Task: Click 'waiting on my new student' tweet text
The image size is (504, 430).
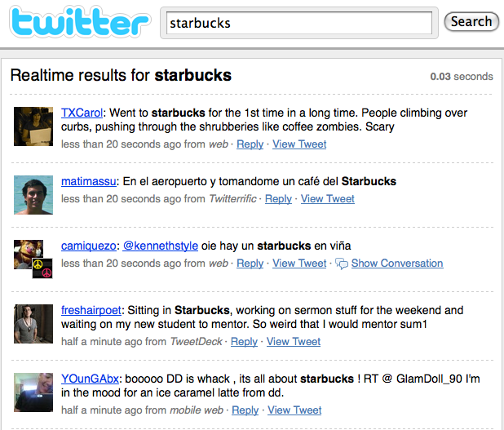Action: pos(128,324)
